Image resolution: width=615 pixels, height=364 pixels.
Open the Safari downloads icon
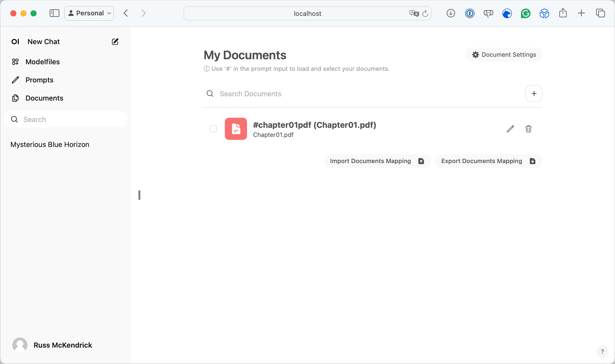coord(451,13)
